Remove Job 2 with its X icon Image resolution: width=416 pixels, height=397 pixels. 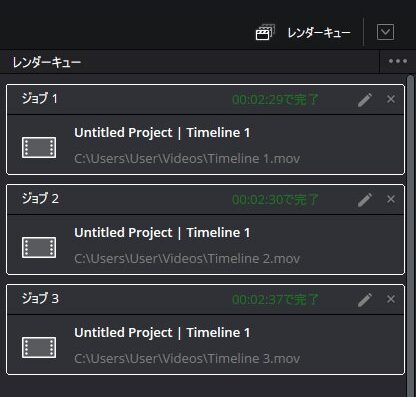pyautogui.click(x=391, y=199)
